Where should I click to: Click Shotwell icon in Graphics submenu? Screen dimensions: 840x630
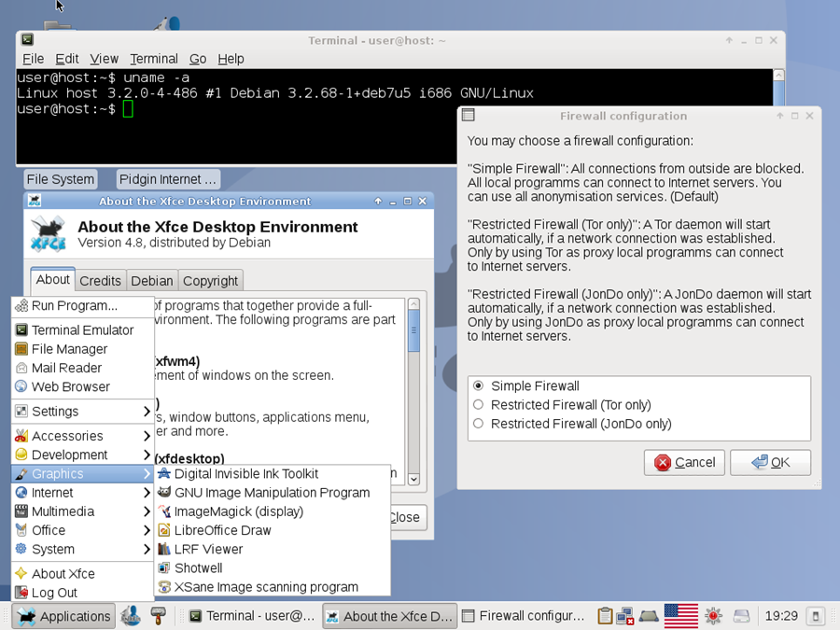click(x=164, y=567)
